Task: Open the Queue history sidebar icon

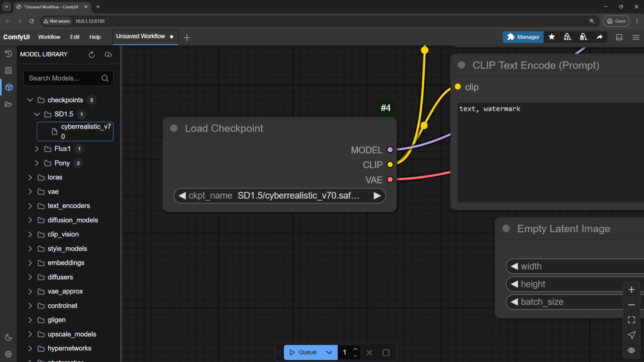Action: point(8,54)
